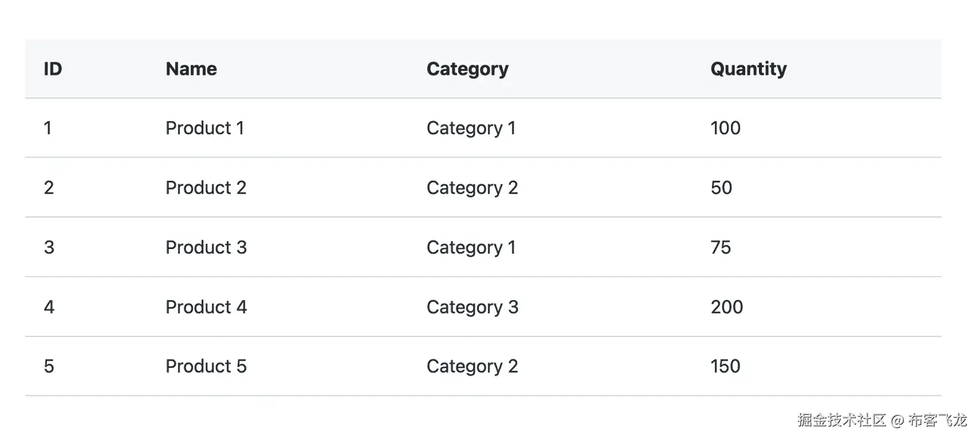The image size is (980, 441).
Task: Select the Product 1 name cell
Action: pos(205,128)
